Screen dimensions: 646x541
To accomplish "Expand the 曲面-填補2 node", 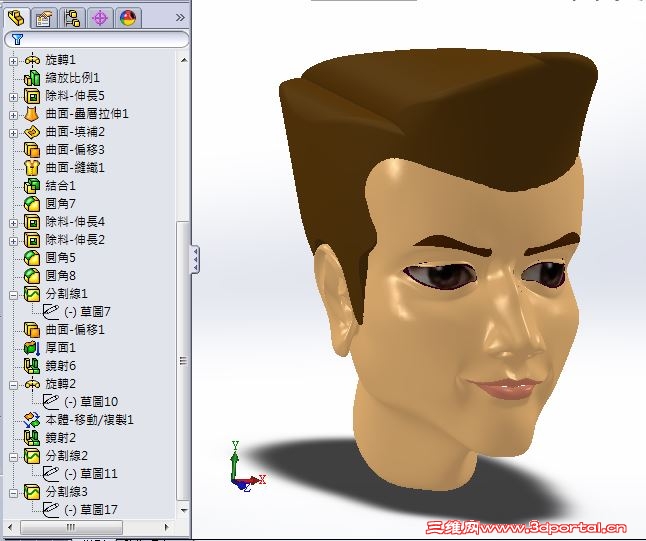I will pos(13,133).
